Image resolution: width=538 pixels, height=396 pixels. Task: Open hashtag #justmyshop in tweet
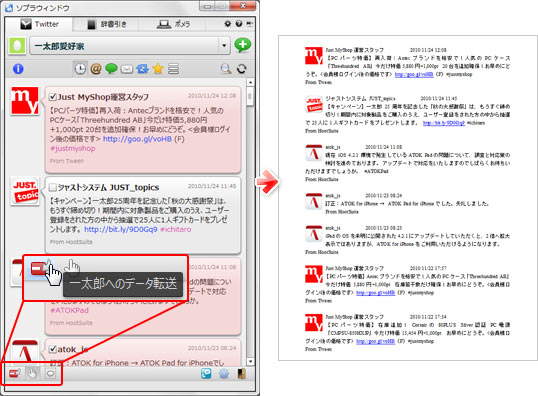tap(73, 149)
